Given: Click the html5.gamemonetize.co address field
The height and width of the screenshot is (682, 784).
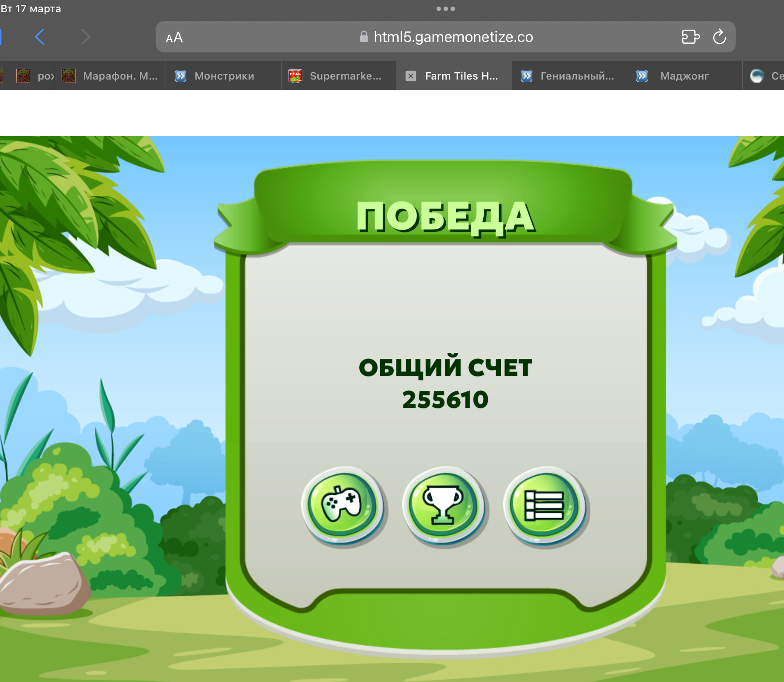Looking at the screenshot, I should [x=453, y=37].
